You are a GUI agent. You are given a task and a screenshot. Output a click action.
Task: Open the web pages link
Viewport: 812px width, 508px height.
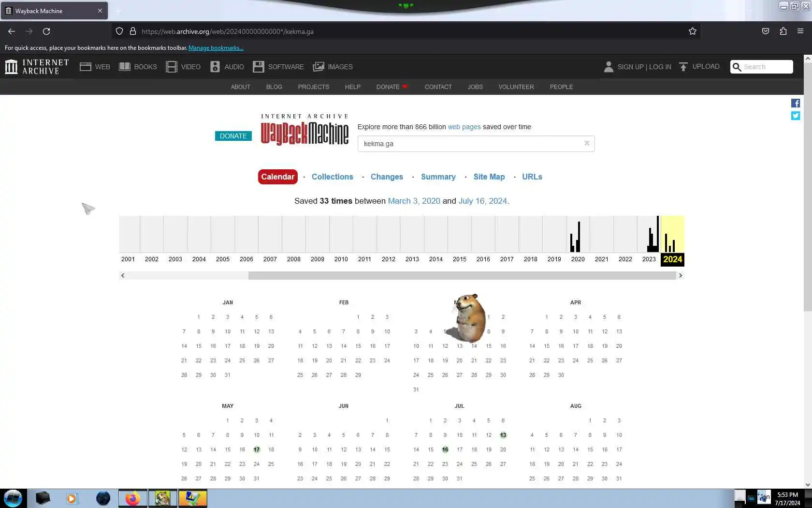pyautogui.click(x=464, y=127)
